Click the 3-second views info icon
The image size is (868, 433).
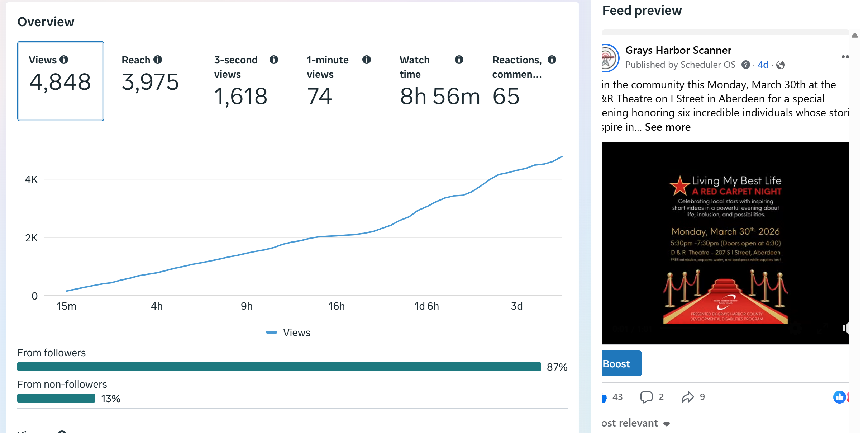[x=274, y=60]
